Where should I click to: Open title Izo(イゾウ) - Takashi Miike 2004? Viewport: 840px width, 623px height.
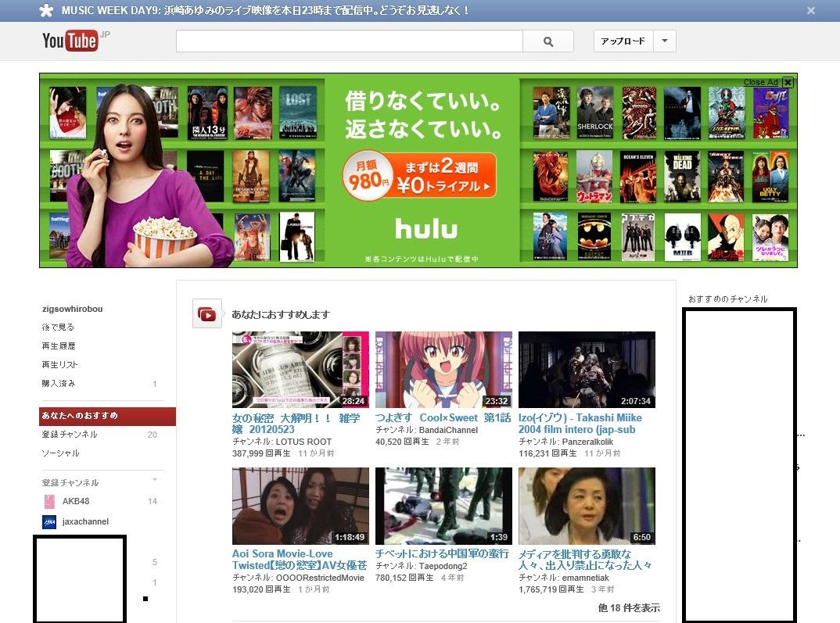tap(580, 424)
